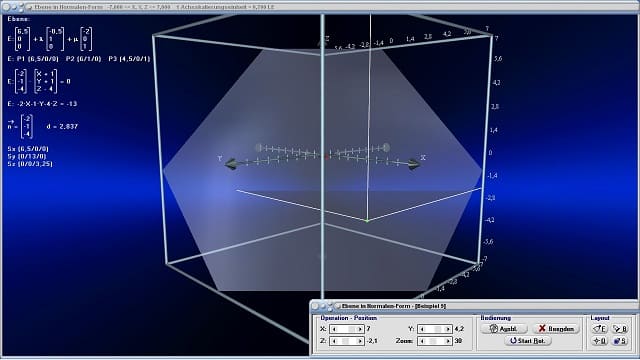This screenshot has width=640, height=360.
Task: Click the Y position slider track
Action: point(435,329)
